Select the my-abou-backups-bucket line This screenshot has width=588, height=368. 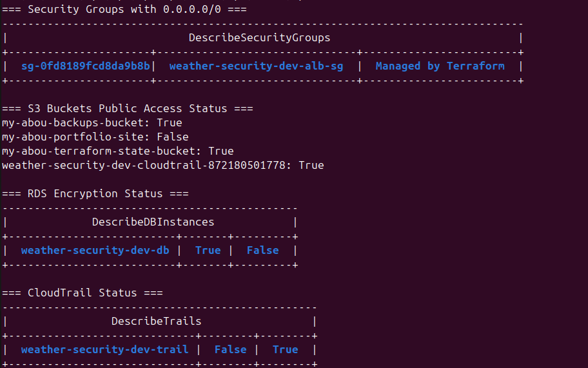(x=92, y=123)
